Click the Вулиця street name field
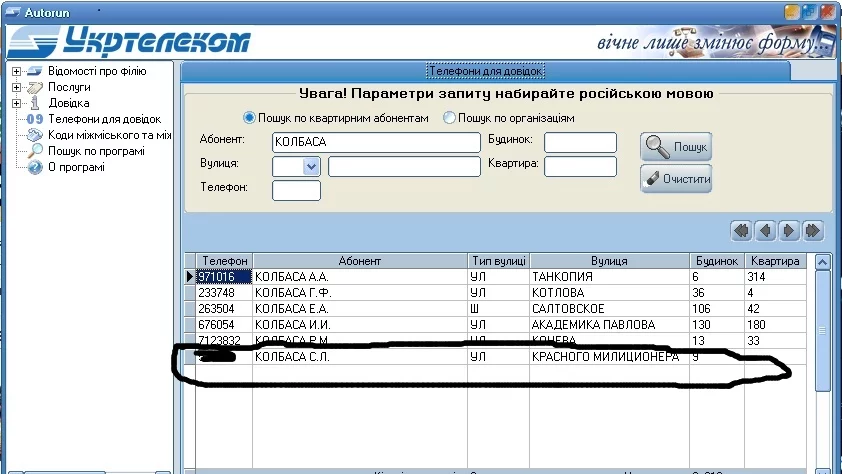Image resolution: width=842 pixels, height=474 pixels. (x=404, y=166)
